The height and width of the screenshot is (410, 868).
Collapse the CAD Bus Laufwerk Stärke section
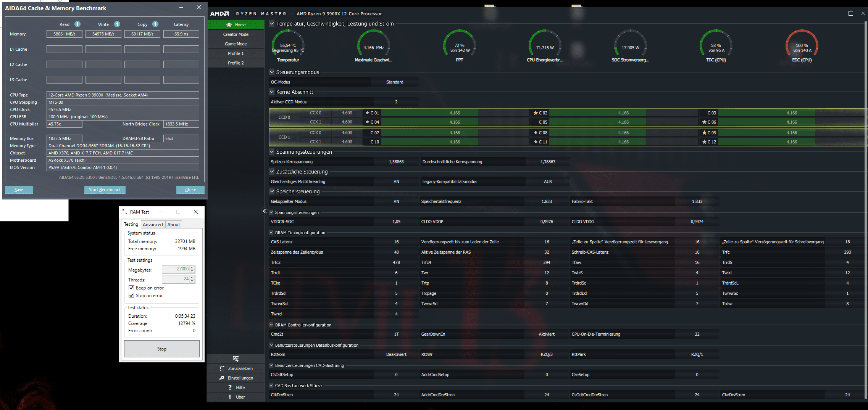271,386
